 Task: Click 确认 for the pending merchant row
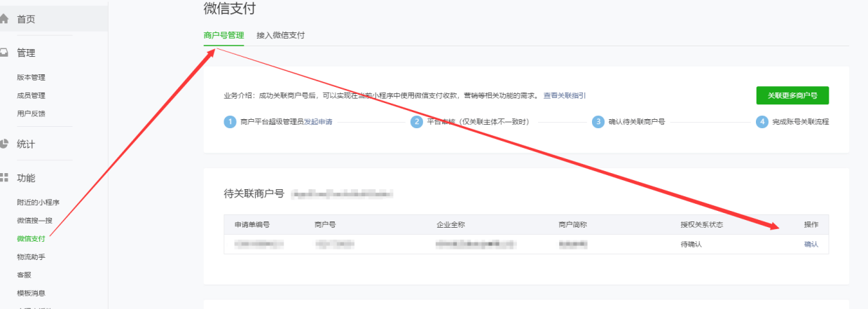click(x=811, y=244)
